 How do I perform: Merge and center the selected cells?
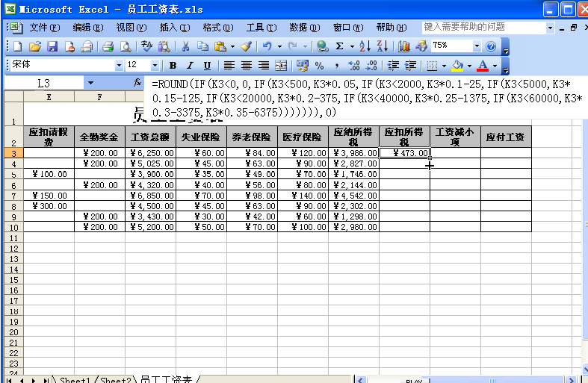281,66
